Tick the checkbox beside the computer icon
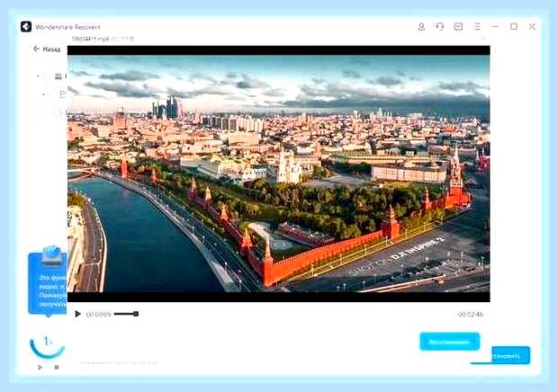 [x=47, y=76]
